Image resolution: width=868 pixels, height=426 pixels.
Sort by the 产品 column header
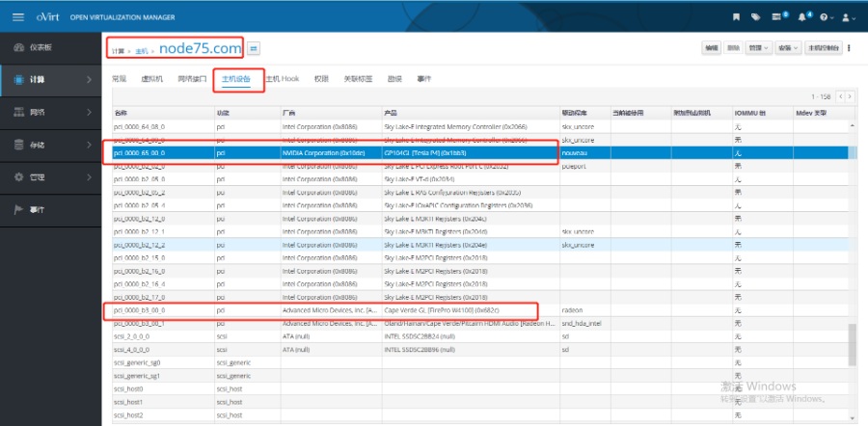point(471,113)
